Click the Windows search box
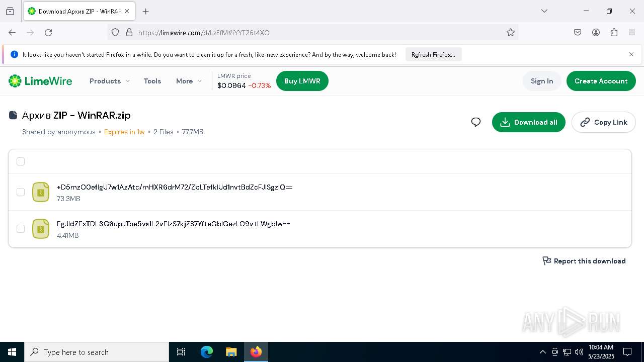 point(97,352)
